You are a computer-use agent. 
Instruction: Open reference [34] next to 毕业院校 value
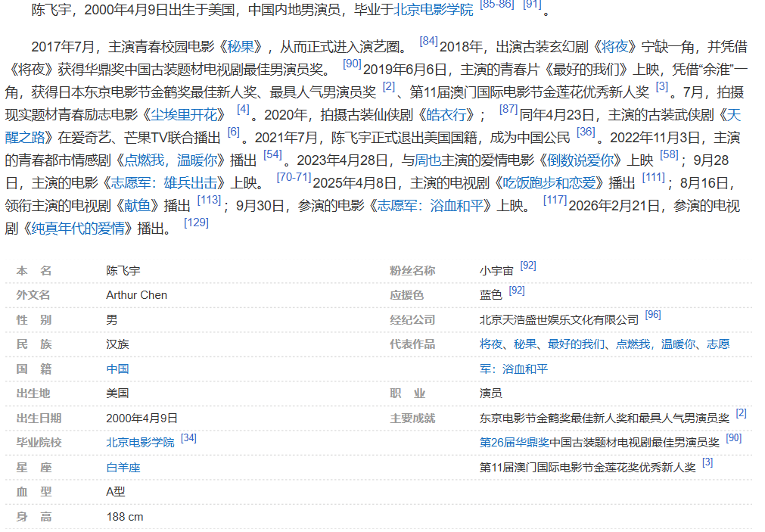click(x=188, y=437)
